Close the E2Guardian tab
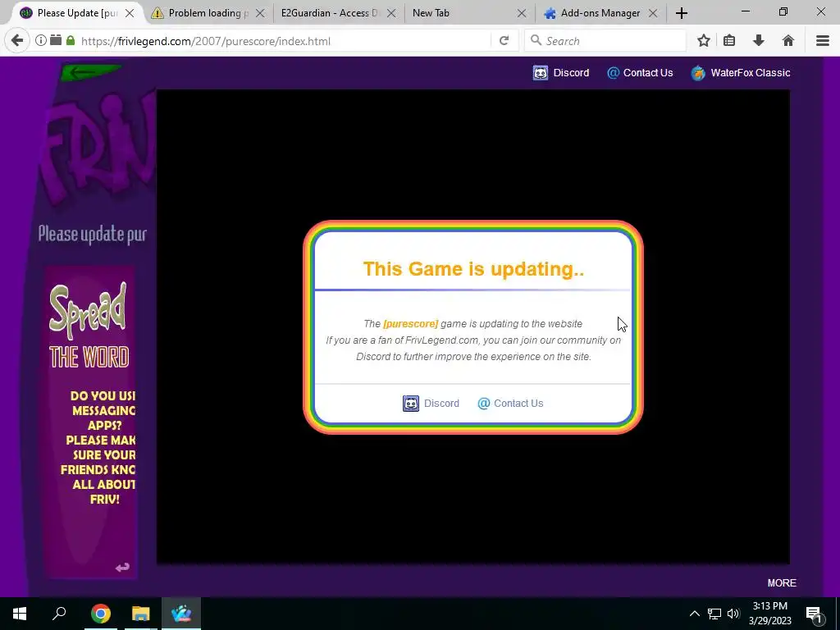Image resolution: width=840 pixels, height=630 pixels. click(391, 13)
